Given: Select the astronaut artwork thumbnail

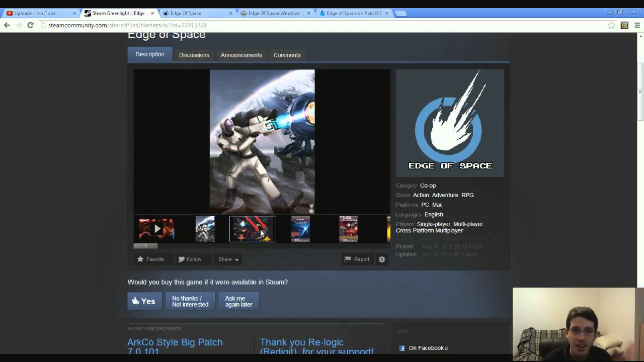Looking at the screenshot, I should [205, 229].
